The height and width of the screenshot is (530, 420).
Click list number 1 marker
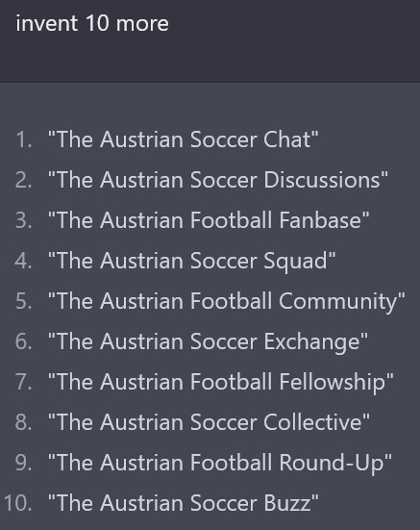pyautogui.click(x=24, y=139)
